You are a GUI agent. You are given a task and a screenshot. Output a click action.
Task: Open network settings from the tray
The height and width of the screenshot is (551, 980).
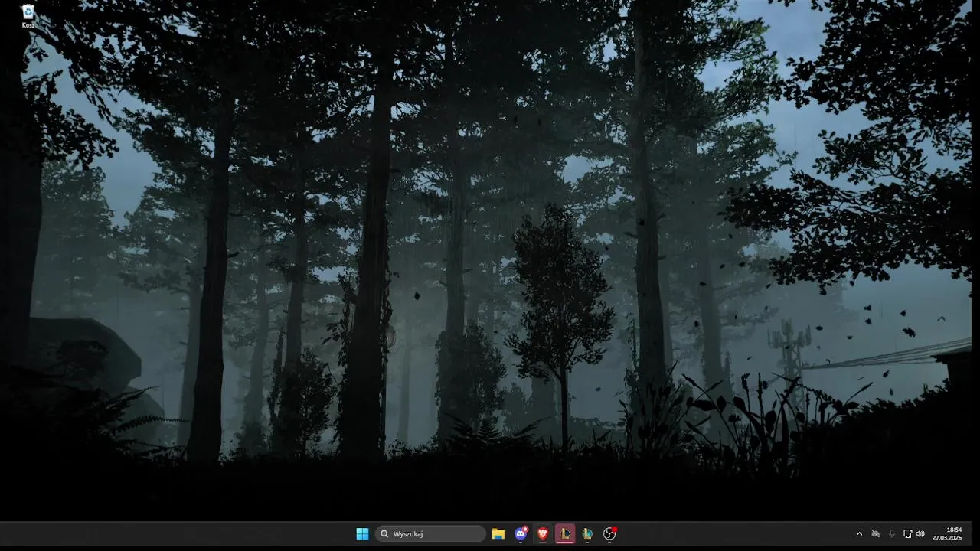[x=907, y=534]
